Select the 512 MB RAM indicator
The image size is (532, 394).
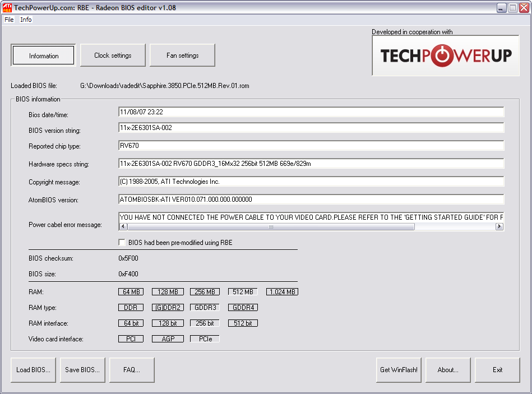(243, 291)
